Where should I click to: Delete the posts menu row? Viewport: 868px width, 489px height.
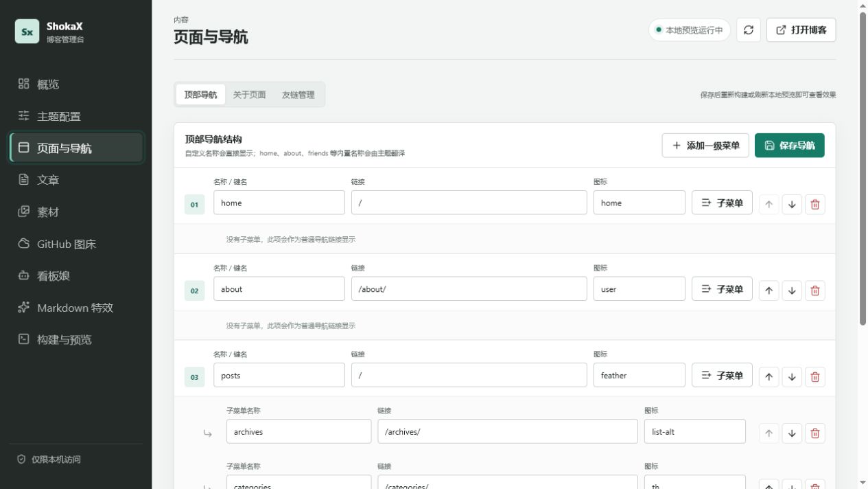pyautogui.click(x=815, y=376)
